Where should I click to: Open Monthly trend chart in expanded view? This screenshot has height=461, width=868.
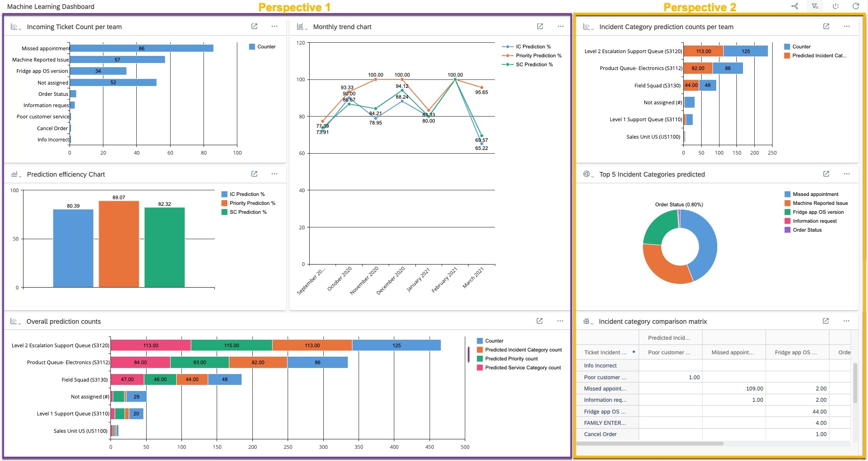click(x=540, y=26)
